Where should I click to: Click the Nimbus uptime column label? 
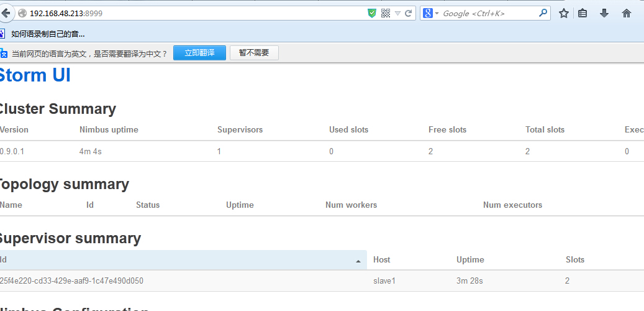coord(109,129)
